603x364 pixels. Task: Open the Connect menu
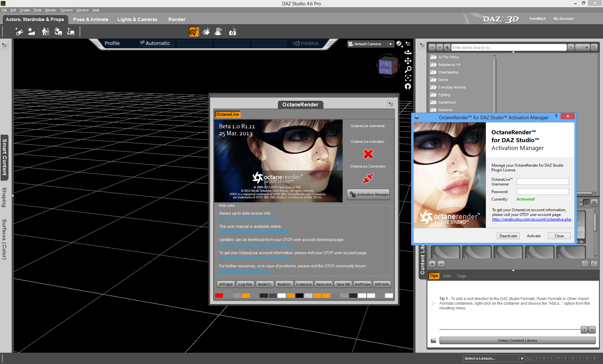(x=66, y=10)
